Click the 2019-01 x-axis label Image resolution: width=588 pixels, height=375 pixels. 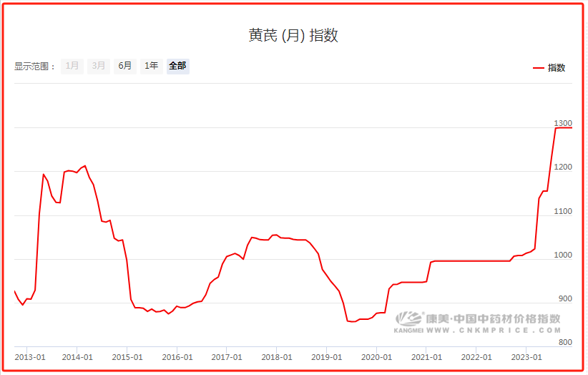[327, 357]
